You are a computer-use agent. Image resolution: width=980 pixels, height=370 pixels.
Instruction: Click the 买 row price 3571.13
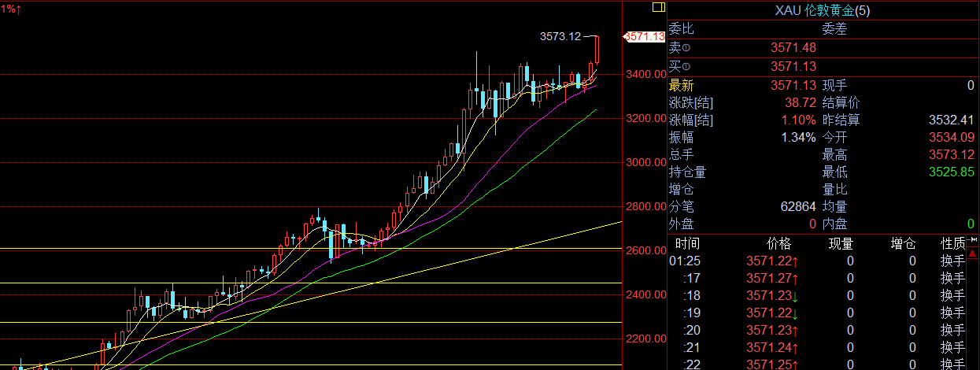tap(793, 67)
